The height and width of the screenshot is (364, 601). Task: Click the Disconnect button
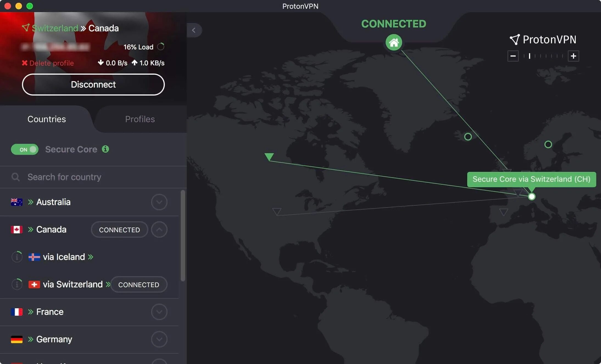click(93, 84)
